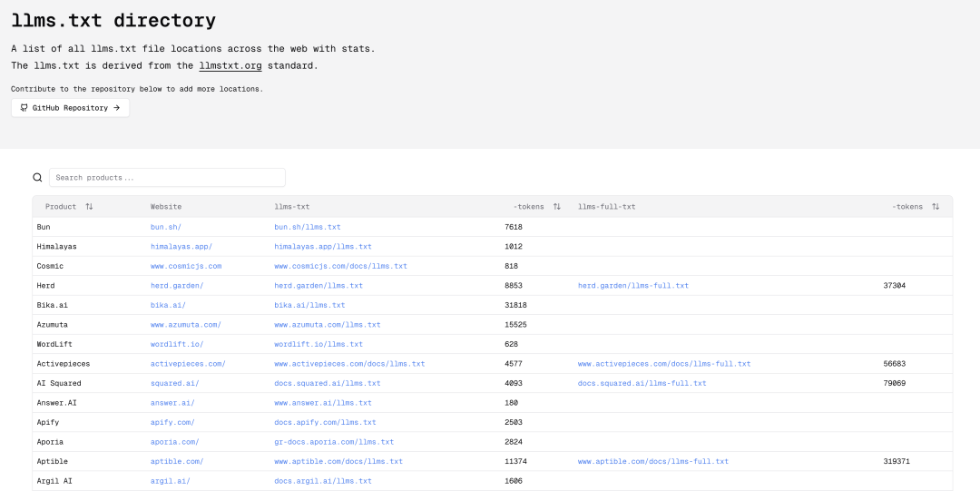The height and width of the screenshot is (491, 980).
Task: Open herd.garden/ website link
Action: [177, 285]
